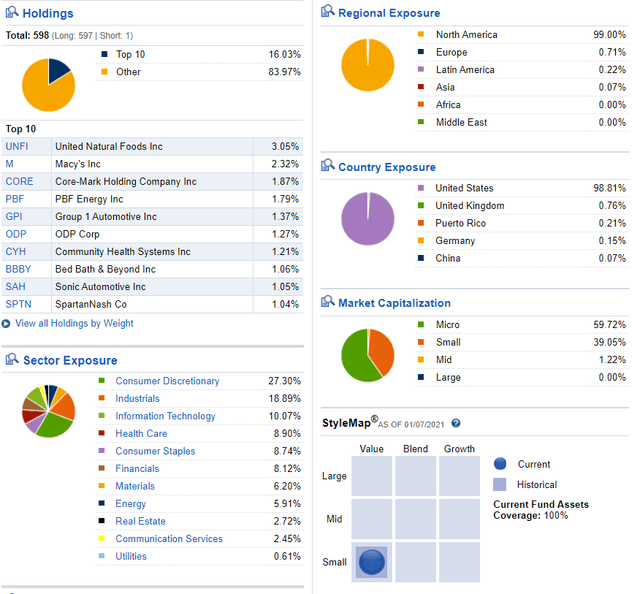This screenshot has width=640, height=594.
Task: Click Bed Bath & Beyond Inc name
Action: point(106,269)
